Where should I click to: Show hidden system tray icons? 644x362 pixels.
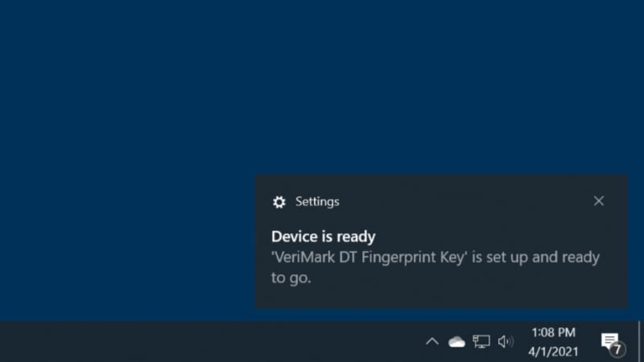coord(432,341)
